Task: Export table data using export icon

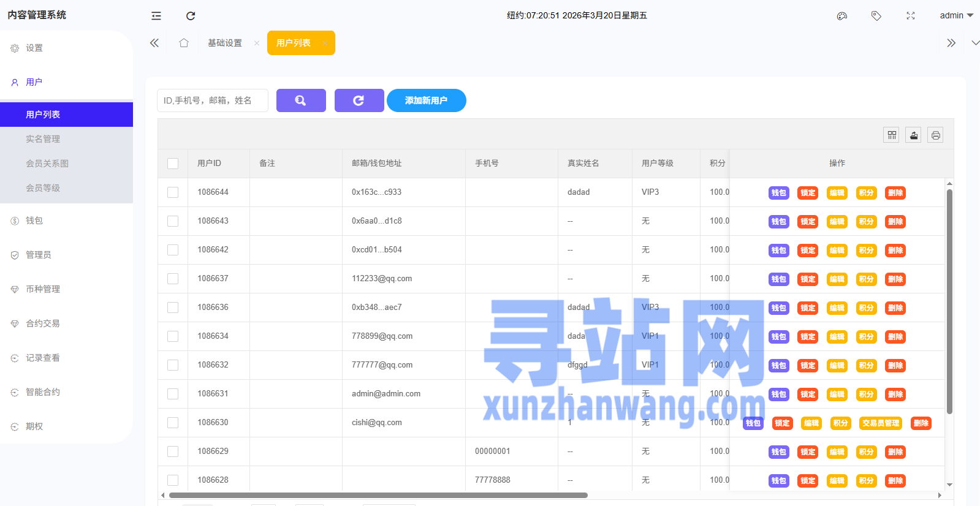Action: tap(914, 135)
